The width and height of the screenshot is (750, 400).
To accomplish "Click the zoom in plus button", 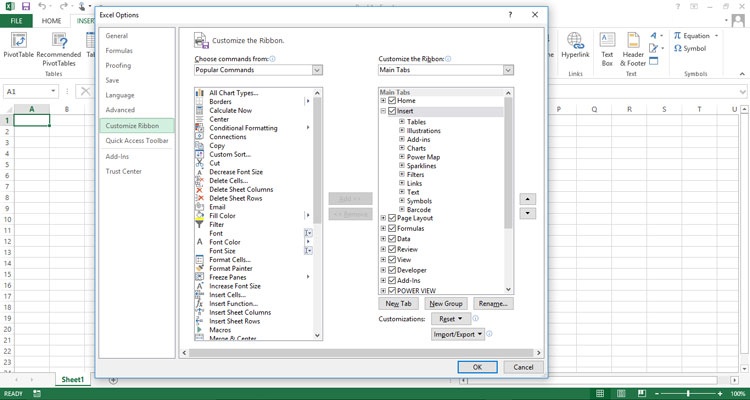I will [x=721, y=394].
